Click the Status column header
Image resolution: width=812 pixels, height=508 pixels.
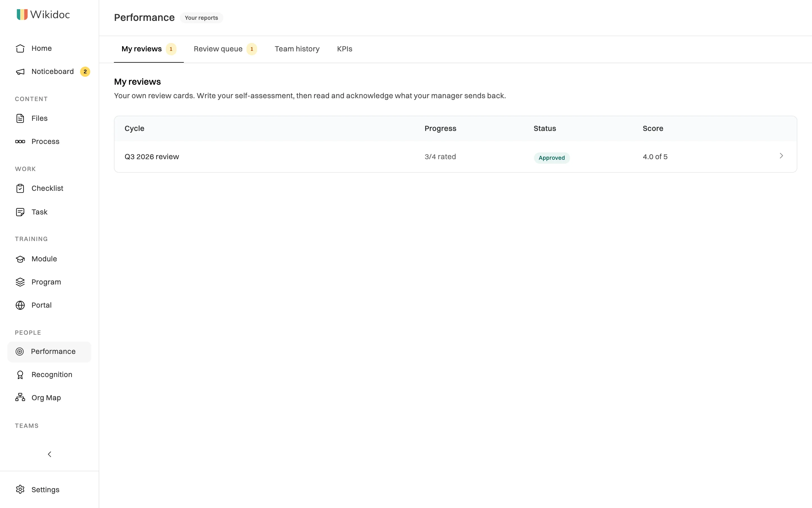click(545, 128)
